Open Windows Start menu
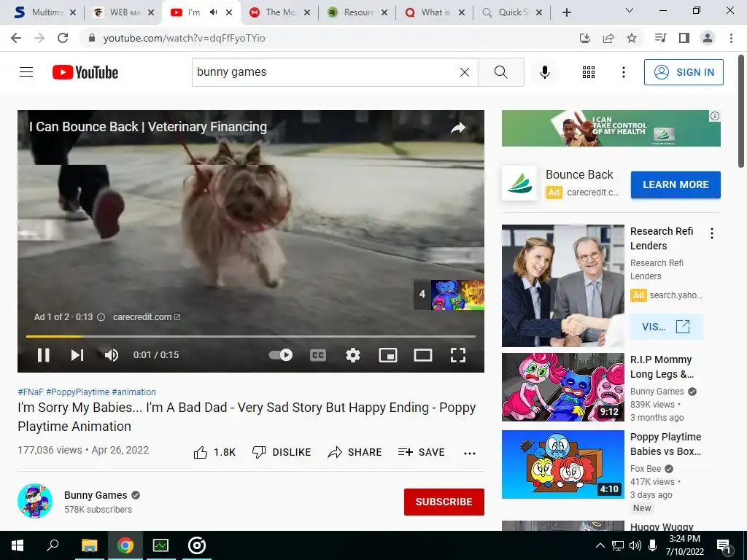Image resolution: width=747 pixels, height=560 pixels. click(x=18, y=545)
